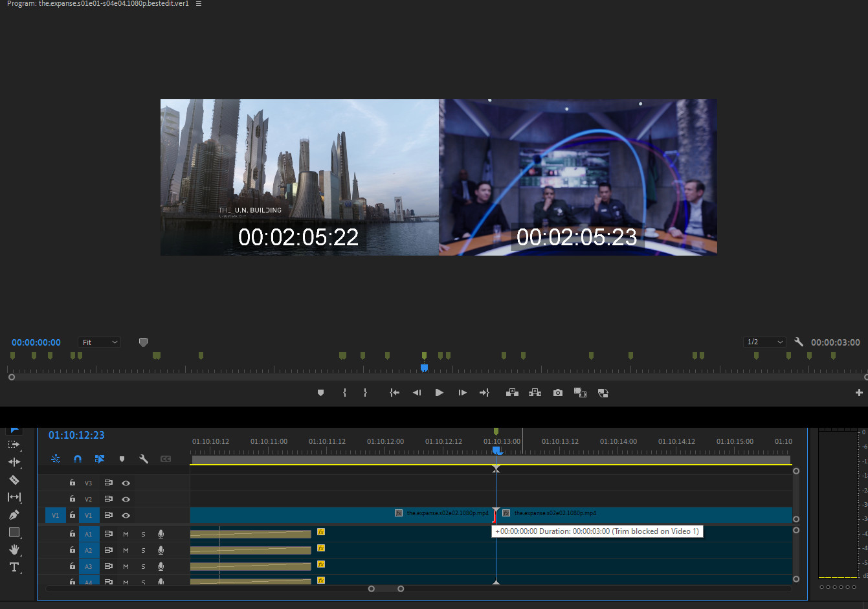The height and width of the screenshot is (609, 868).
Task: Choose the Hand tool
Action: tap(14, 549)
